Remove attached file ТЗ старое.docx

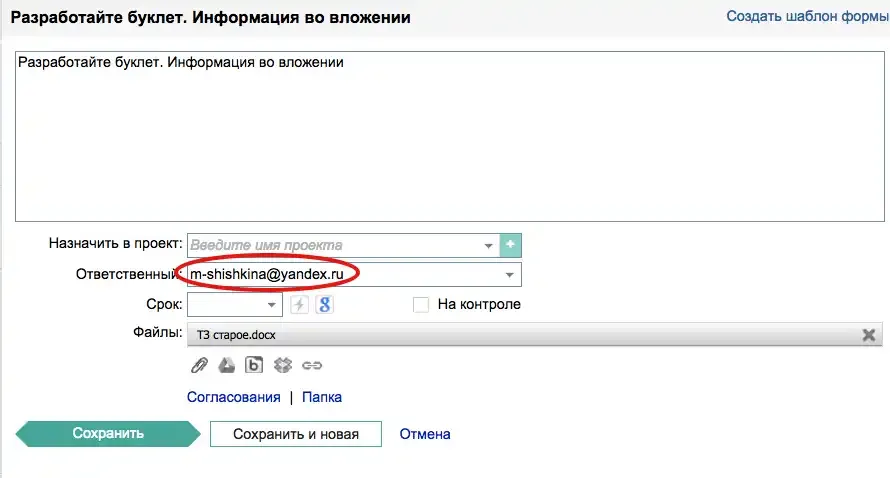868,335
